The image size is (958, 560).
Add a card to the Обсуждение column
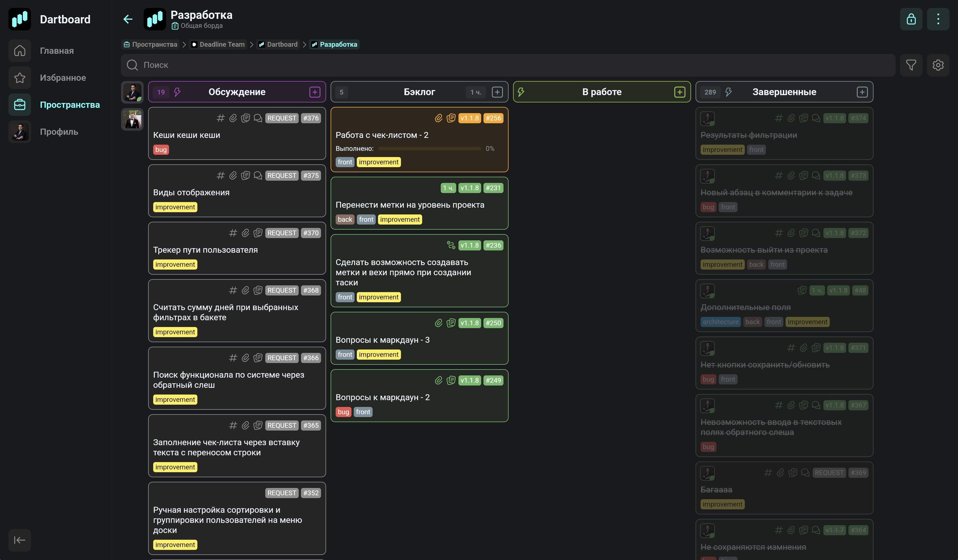point(315,92)
